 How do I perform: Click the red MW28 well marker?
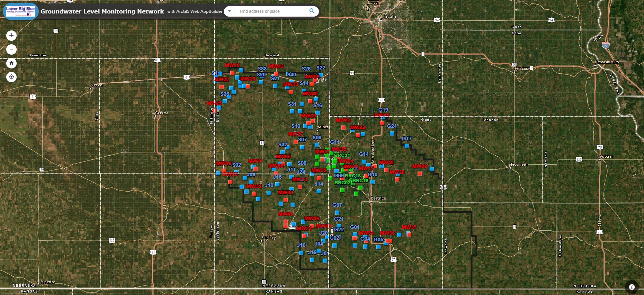(397, 179)
